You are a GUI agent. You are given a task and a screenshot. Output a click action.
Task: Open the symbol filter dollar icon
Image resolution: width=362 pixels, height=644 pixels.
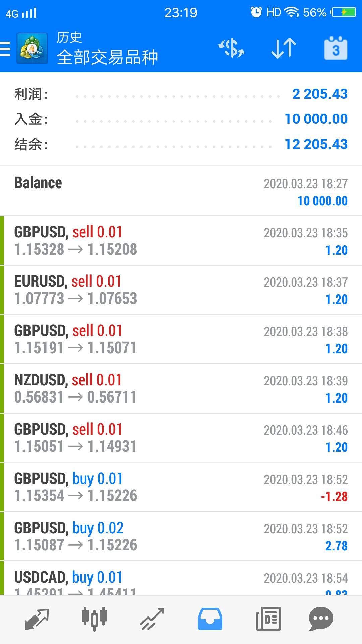click(x=231, y=48)
